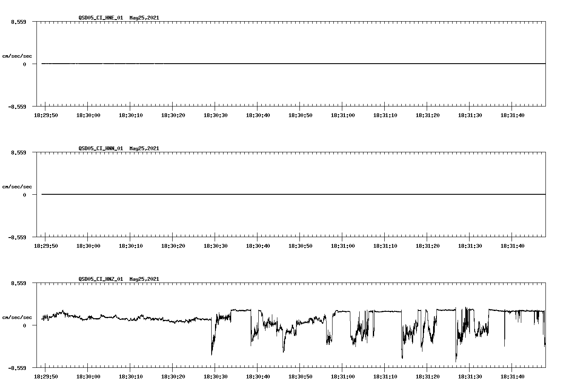Click the flat HNE waveform trace
The width and height of the screenshot is (576, 392).
[254, 64]
